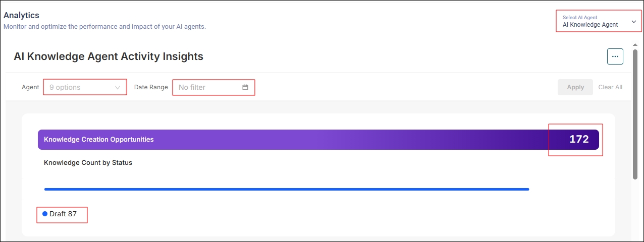Click the chevron arrow in the Agent filter

click(118, 87)
